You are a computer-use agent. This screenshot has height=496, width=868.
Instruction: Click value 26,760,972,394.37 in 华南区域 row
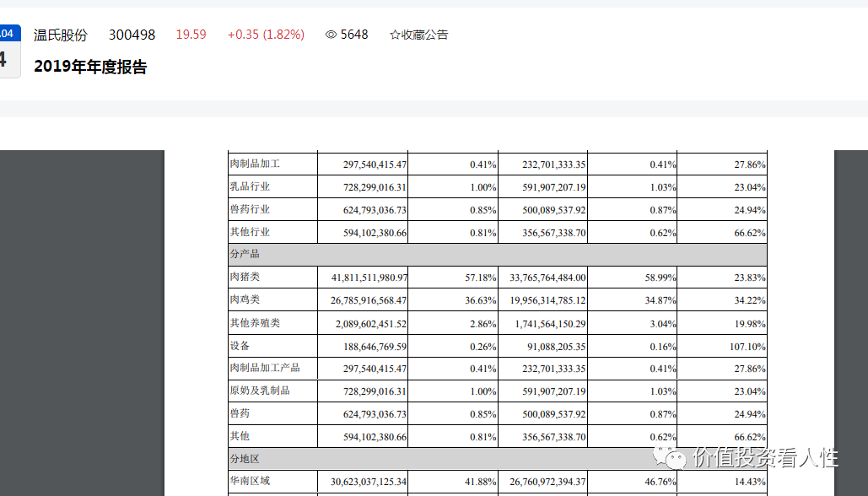[547, 483]
